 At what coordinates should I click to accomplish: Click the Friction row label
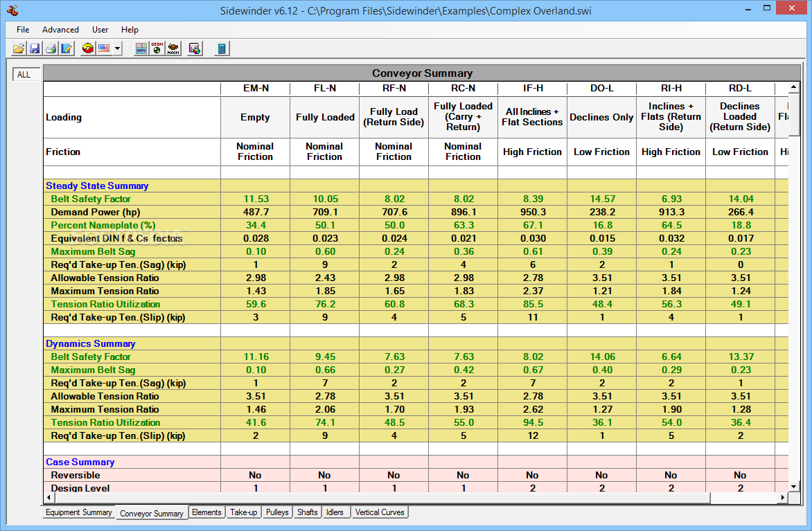pos(63,152)
